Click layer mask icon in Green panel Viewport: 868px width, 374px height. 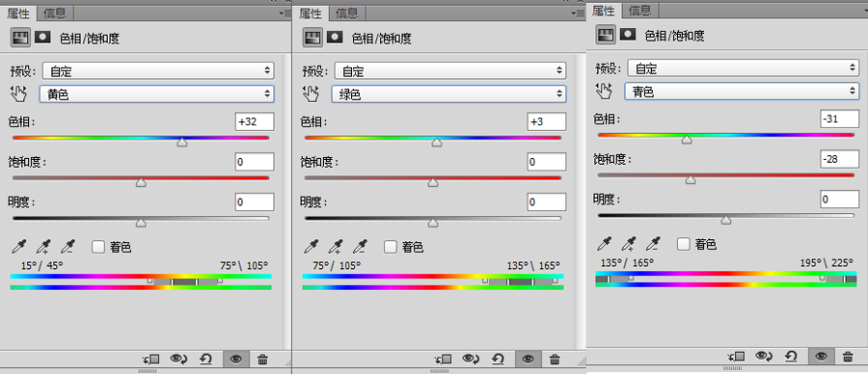tap(335, 37)
